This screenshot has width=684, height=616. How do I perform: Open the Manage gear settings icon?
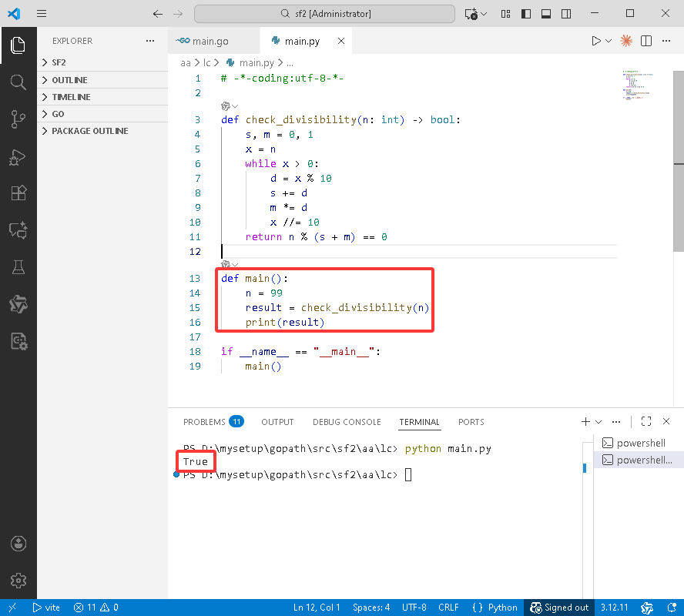coord(18,581)
